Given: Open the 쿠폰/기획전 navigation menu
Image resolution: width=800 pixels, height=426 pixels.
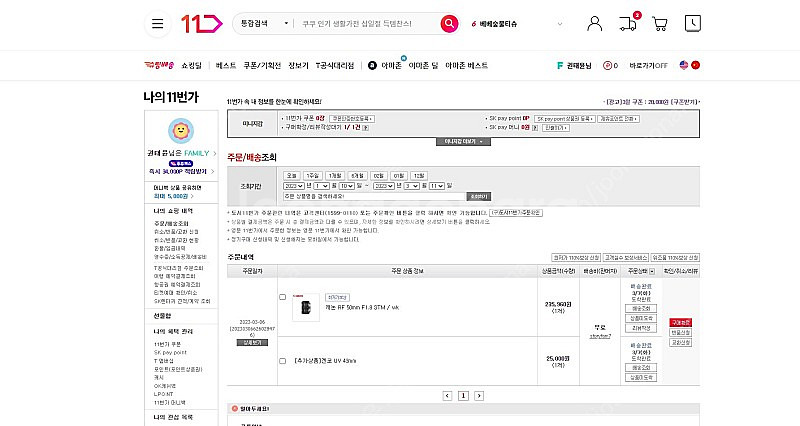Looking at the screenshot, I should [262, 65].
